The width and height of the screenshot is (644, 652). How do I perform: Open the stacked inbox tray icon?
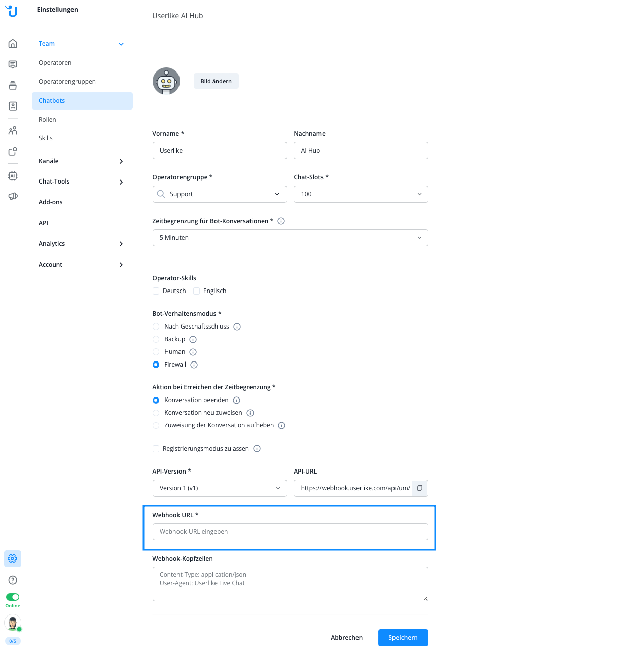pos(13,85)
